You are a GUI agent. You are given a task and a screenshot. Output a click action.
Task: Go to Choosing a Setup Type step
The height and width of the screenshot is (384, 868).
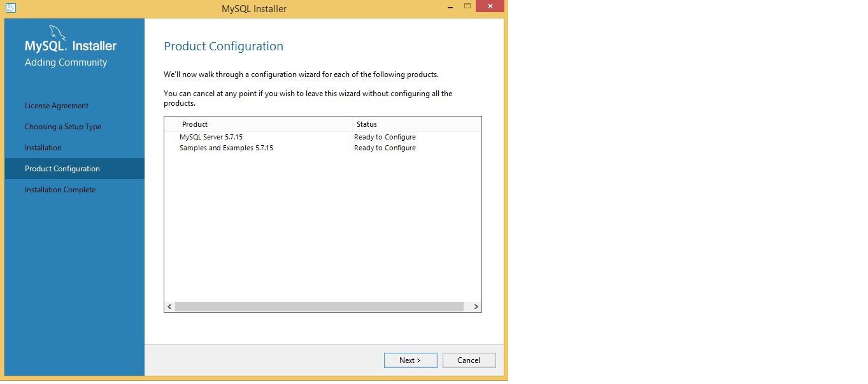(x=63, y=127)
